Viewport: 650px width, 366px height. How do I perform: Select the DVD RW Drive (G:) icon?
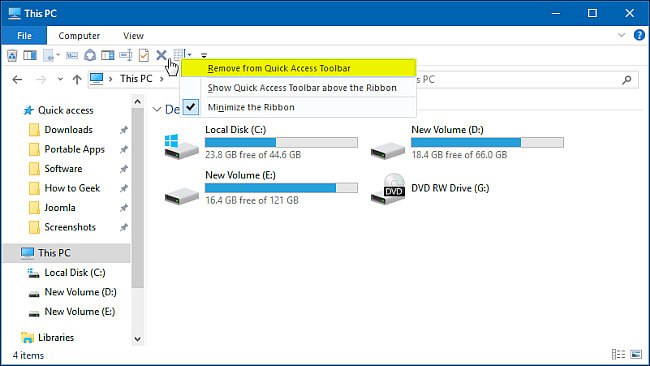(x=388, y=189)
